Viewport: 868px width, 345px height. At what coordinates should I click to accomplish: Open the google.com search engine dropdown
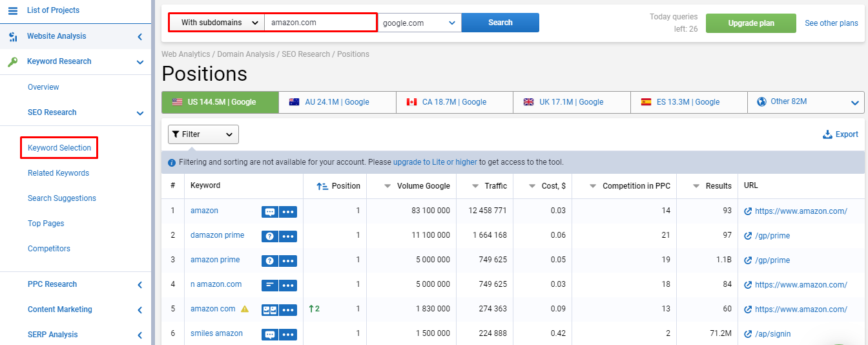420,23
